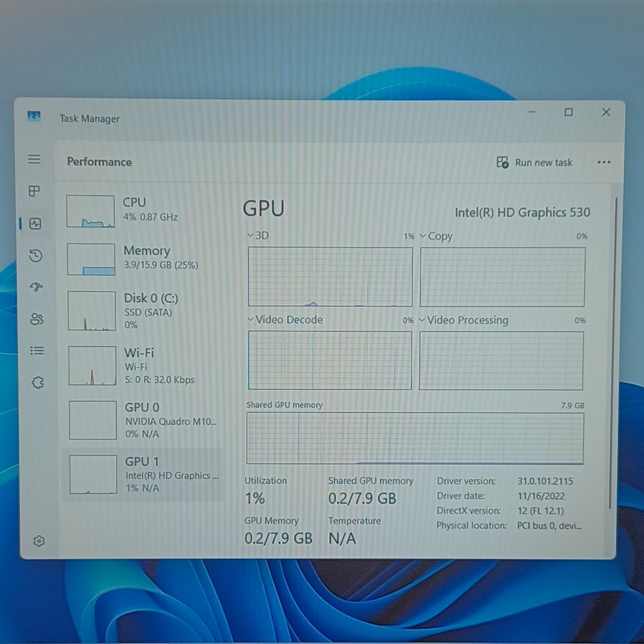Click the Performance page heading
The width and height of the screenshot is (644, 644).
pos(99,162)
